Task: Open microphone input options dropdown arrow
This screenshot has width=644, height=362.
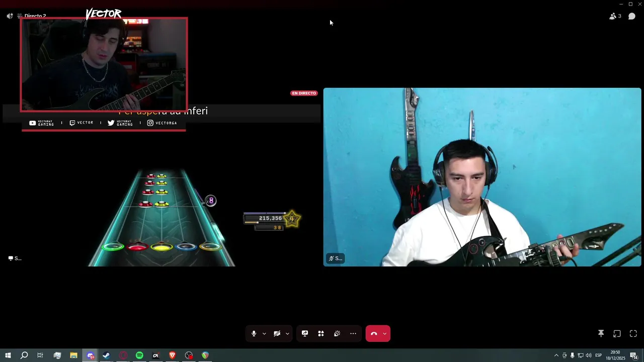Action: click(x=264, y=334)
